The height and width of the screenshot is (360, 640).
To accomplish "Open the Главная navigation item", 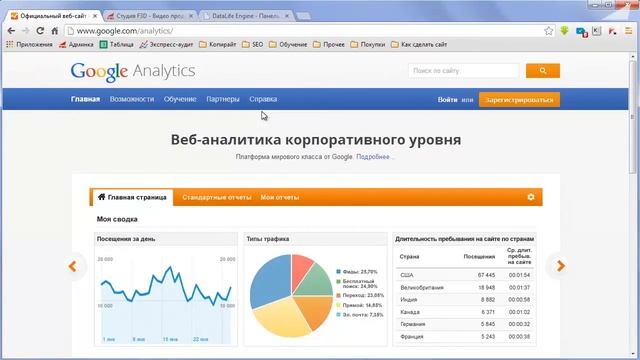I will click(x=85, y=99).
